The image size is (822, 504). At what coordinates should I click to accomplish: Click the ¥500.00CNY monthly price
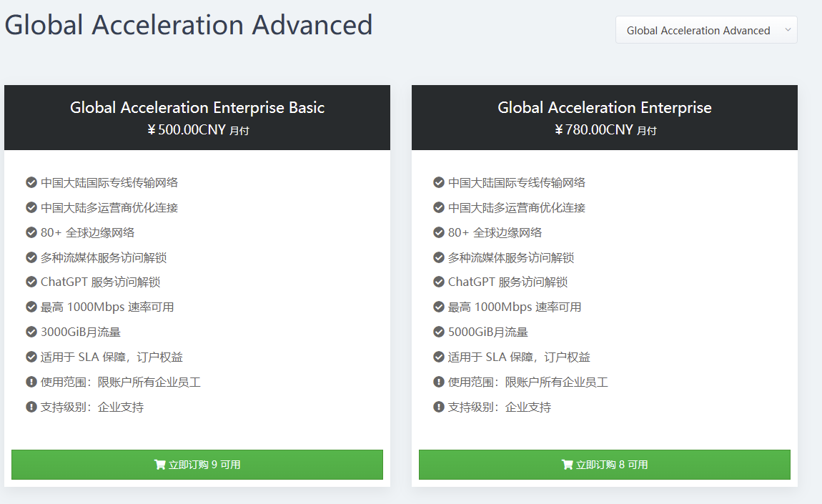(197, 129)
